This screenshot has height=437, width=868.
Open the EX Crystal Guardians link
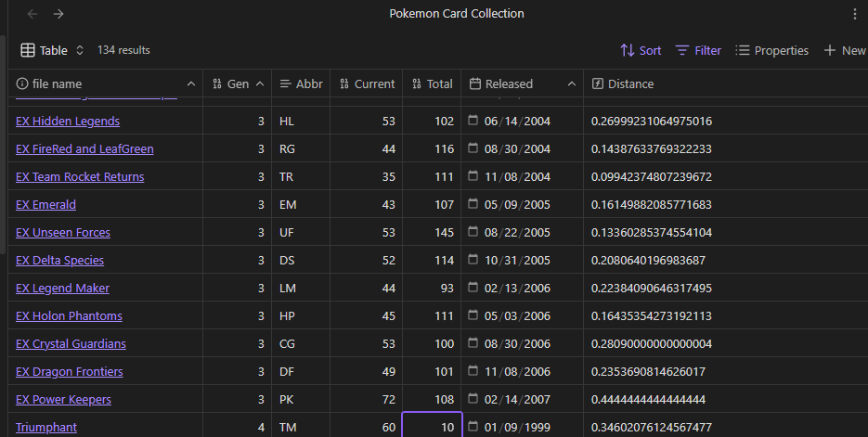(71, 343)
